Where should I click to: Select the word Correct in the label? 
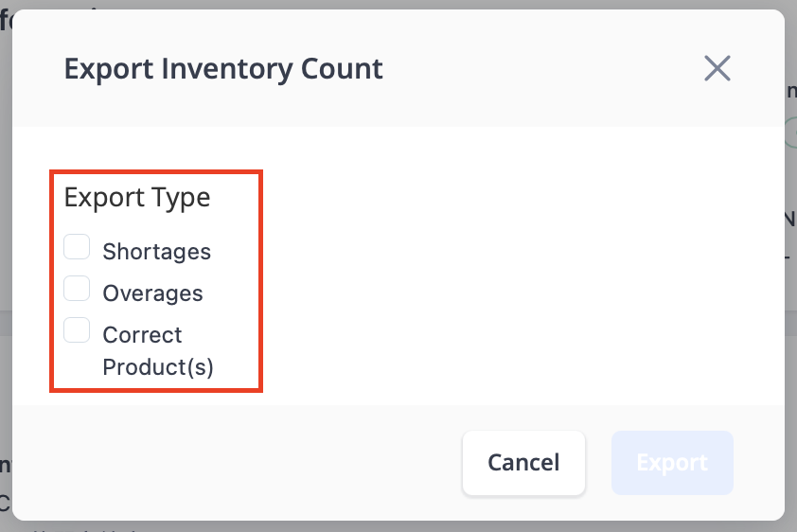click(142, 335)
